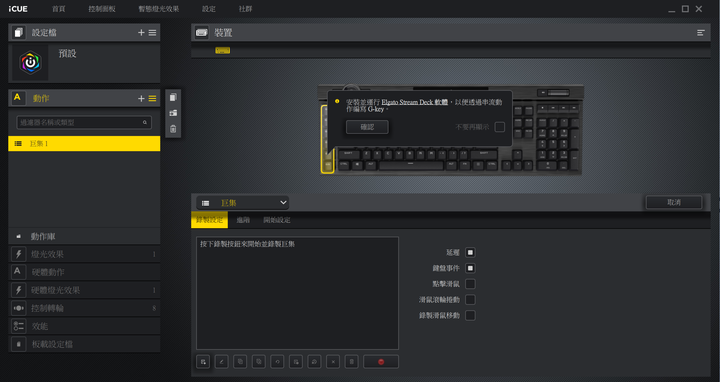Confirm the dialog with 確認 button

click(367, 127)
